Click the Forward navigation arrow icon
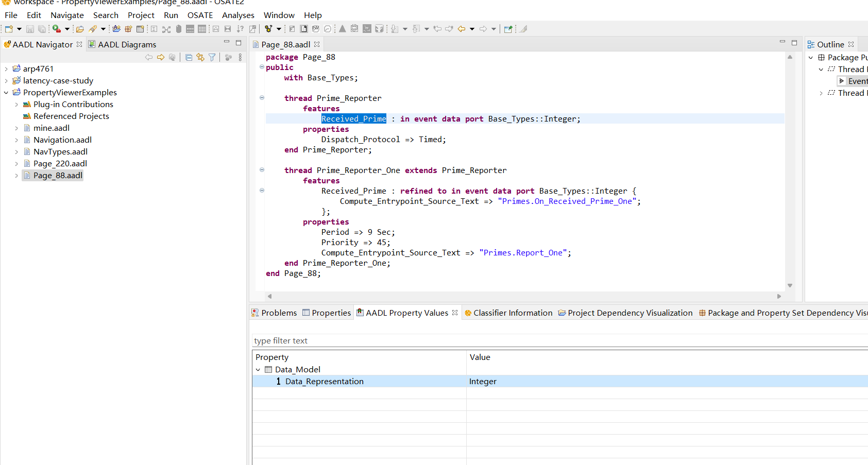The image size is (868, 465). [x=483, y=29]
